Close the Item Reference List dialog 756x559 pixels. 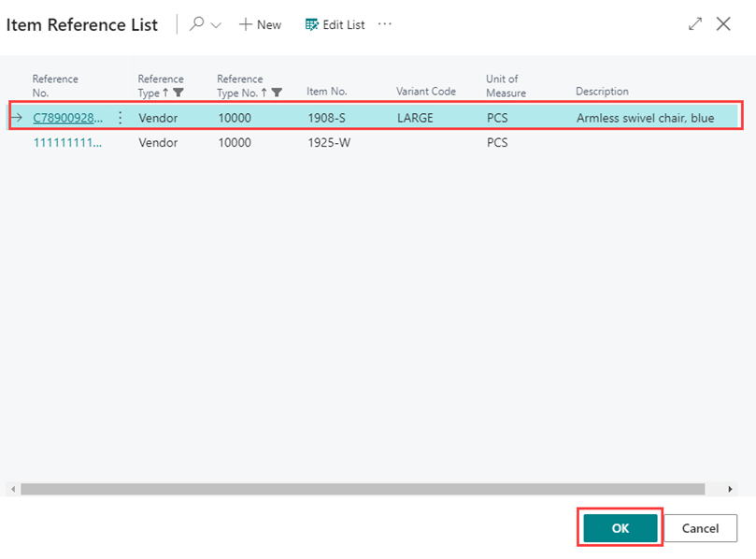coord(723,23)
